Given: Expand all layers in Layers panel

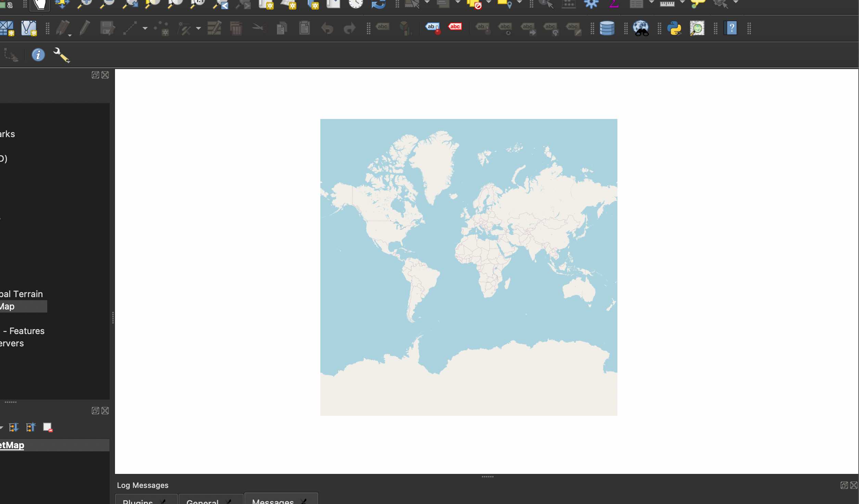Looking at the screenshot, I should point(14,427).
